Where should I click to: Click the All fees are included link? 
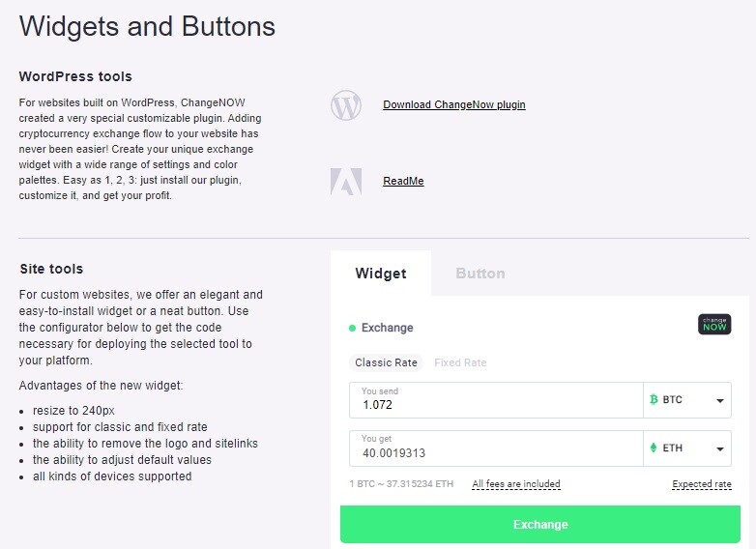click(x=516, y=484)
